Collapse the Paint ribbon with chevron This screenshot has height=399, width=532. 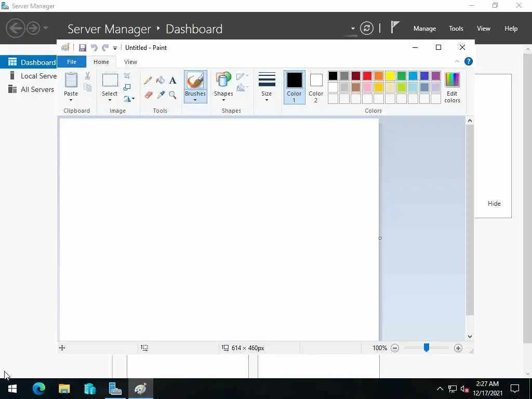pyautogui.click(x=457, y=61)
